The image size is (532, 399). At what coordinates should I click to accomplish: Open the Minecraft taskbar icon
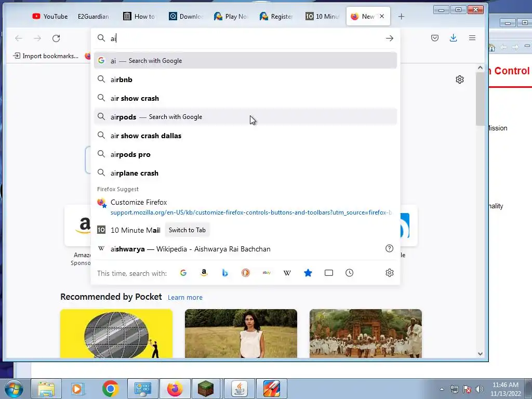pos(206,389)
